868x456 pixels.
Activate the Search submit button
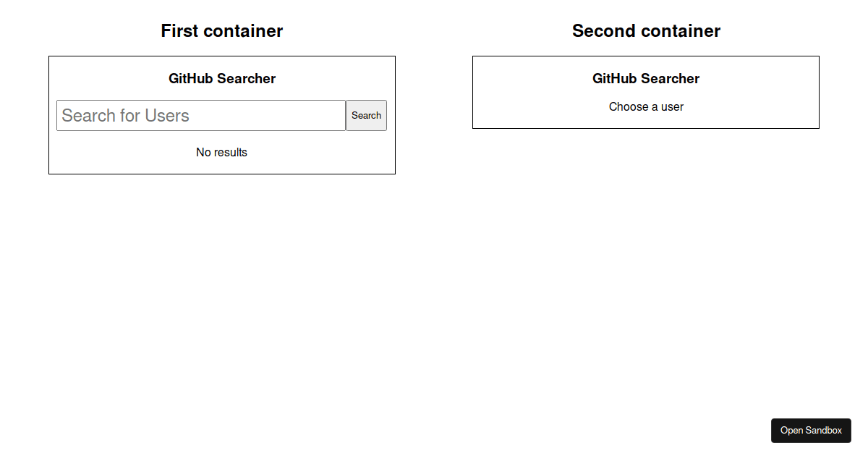366,115
